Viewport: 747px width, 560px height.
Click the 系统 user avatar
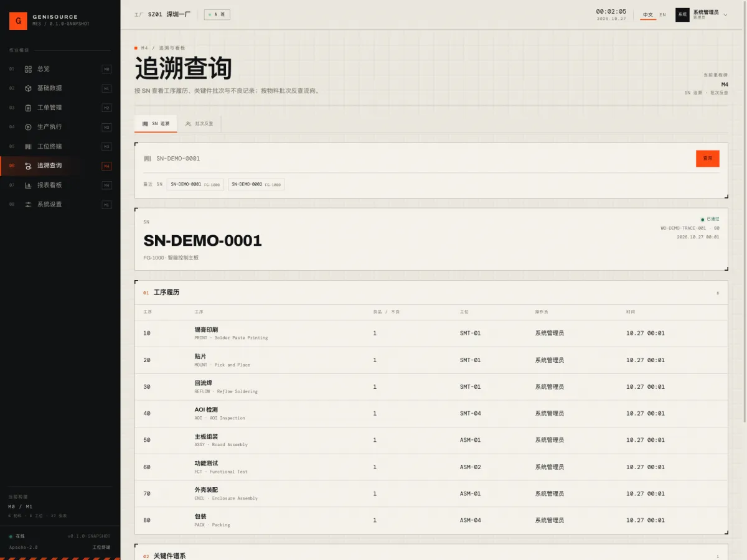pos(682,14)
